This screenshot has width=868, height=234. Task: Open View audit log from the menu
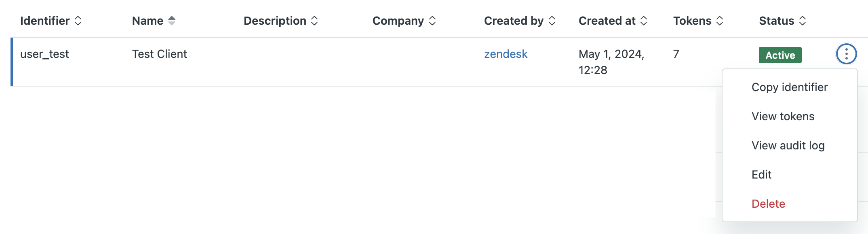click(x=790, y=145)
